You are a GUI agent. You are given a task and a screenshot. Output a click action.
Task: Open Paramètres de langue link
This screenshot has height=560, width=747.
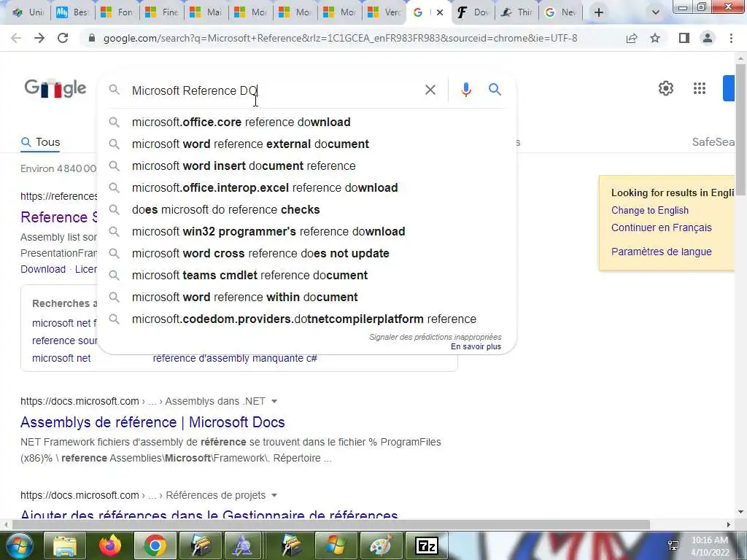[661, 252]
